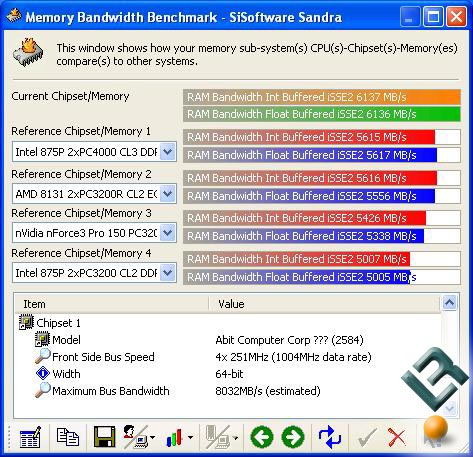Screen dimensions: 473x457
Task: Click the grey checkmark OK icon
Action: click(x=367, y=437)
